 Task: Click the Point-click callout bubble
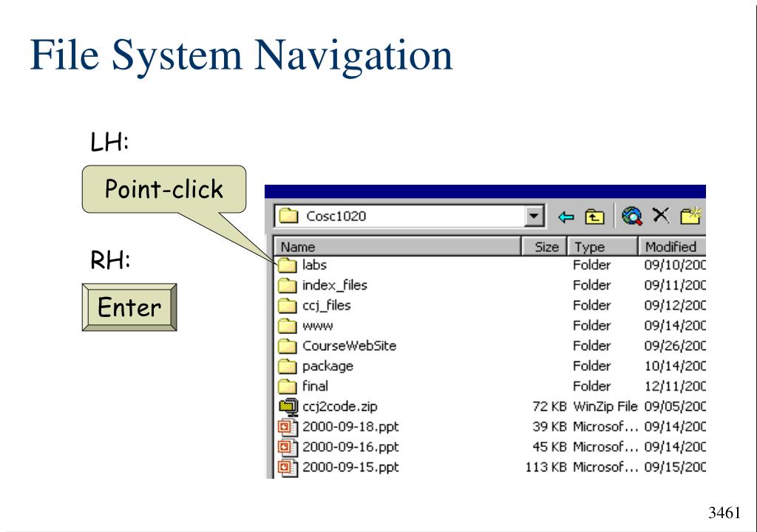pos(164,189)
